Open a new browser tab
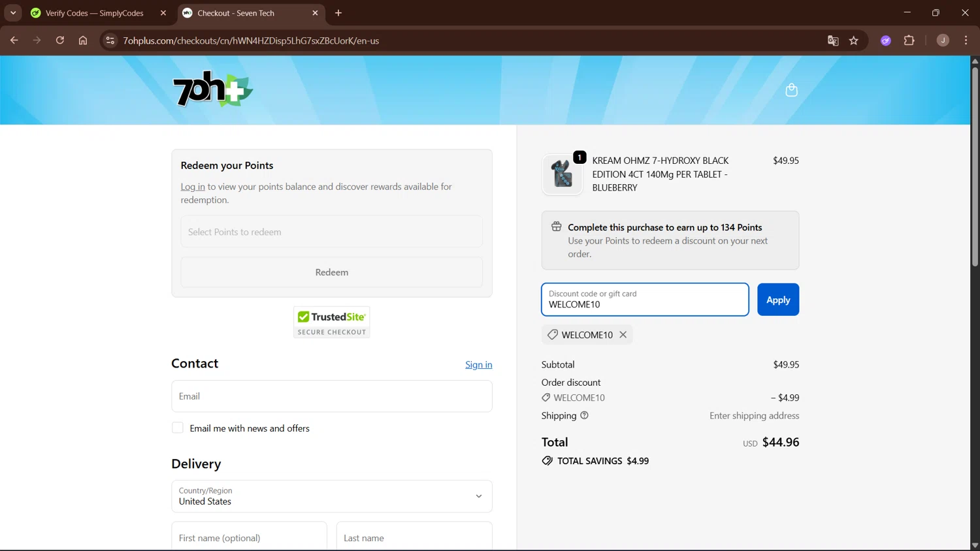This screenshot has width=980, height=551. (x=338, y=13)
